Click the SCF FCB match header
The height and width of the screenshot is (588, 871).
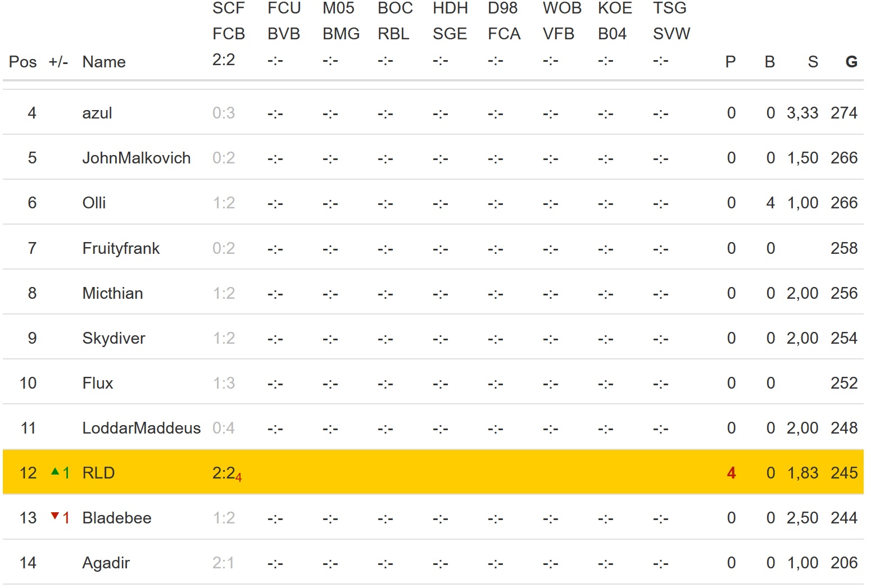click(229, 21)
